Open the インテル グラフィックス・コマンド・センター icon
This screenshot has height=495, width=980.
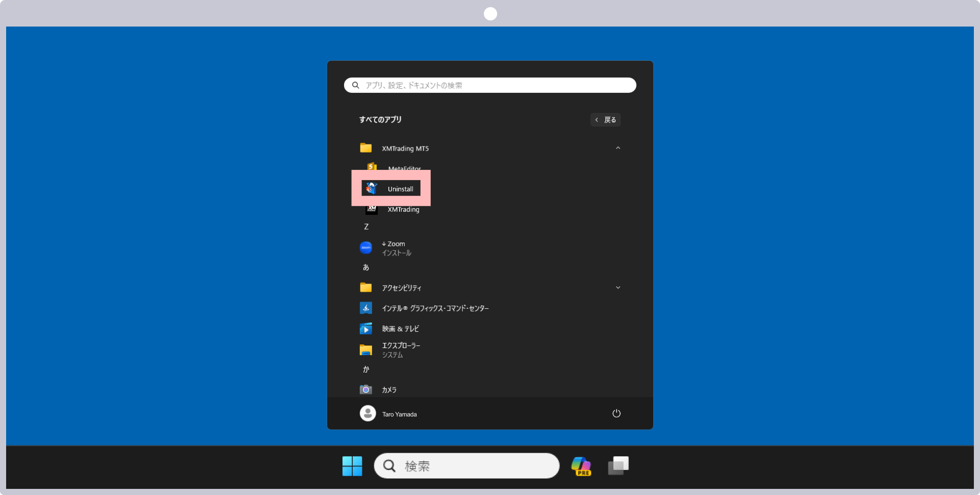[x=366, y=308]
